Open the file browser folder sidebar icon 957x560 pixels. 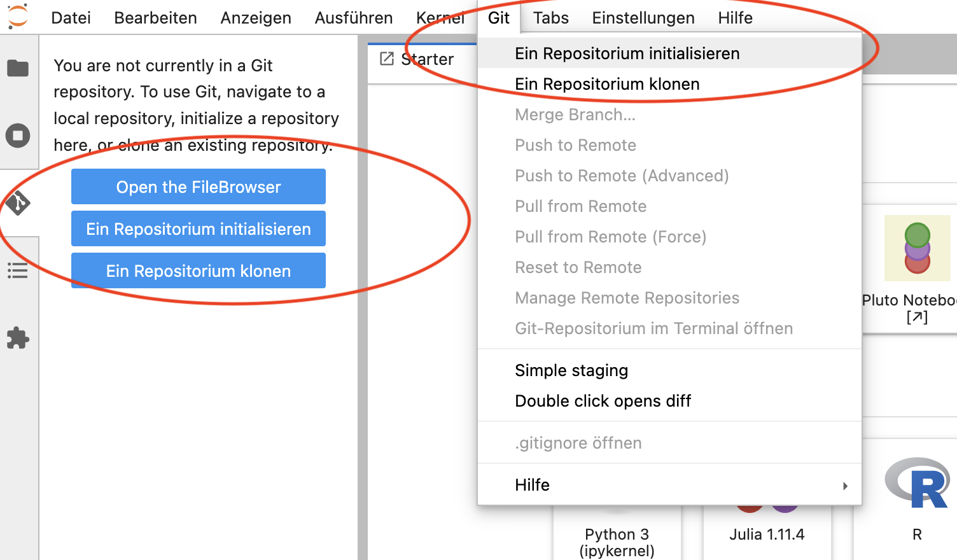click(18, 68)
